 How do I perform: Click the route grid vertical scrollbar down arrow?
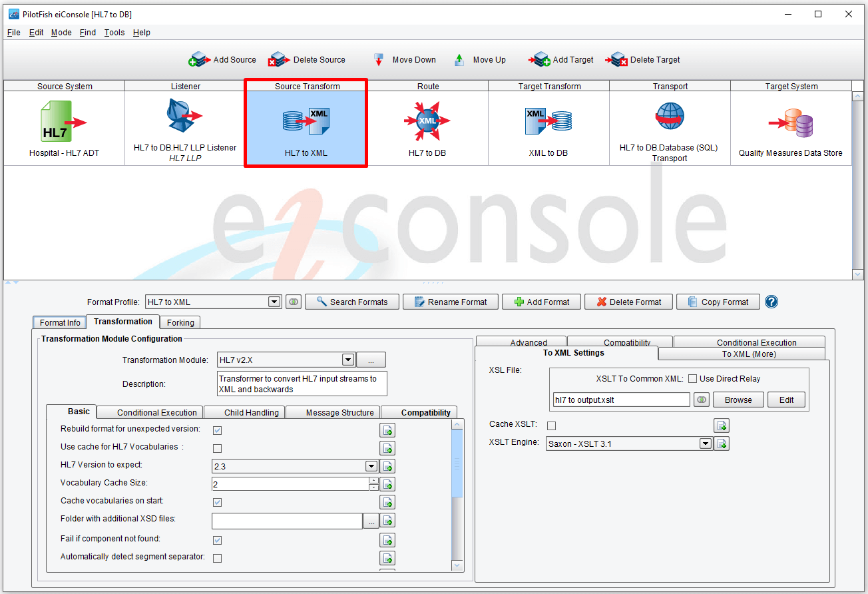[x=858, y=274]
